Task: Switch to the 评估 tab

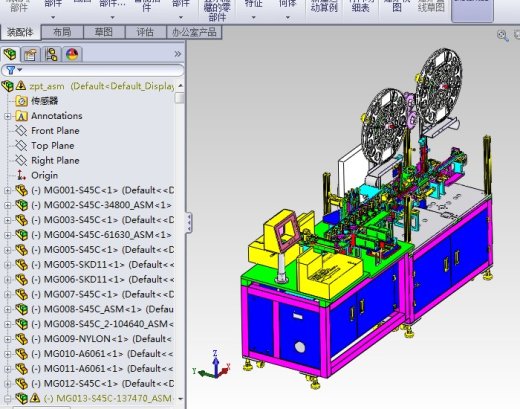Action: pos(145,32)
